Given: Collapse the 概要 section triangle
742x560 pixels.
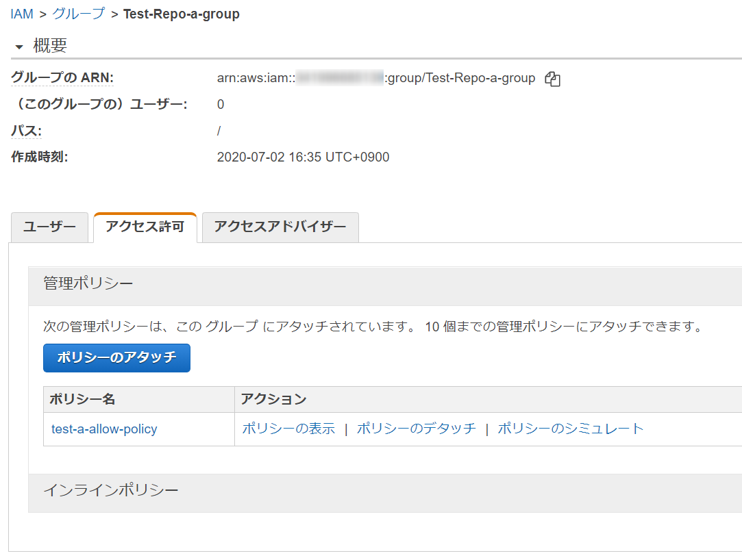Looking at the screenshot, I should (18, 47).
